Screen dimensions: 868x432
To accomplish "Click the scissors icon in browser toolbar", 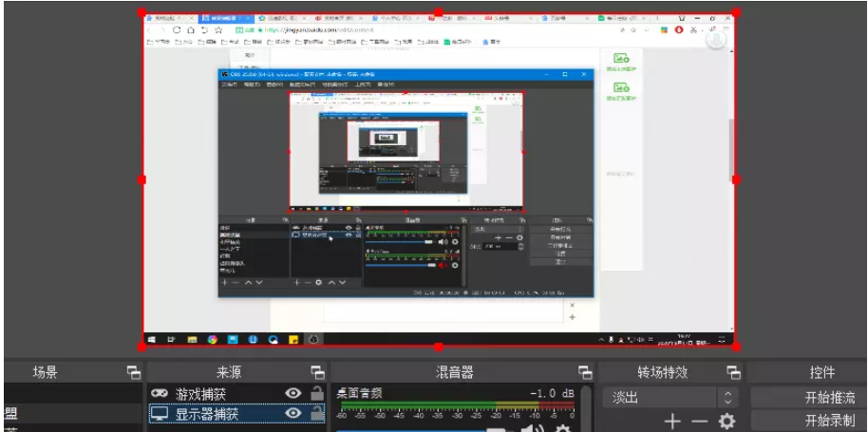I will click(693, 29).
